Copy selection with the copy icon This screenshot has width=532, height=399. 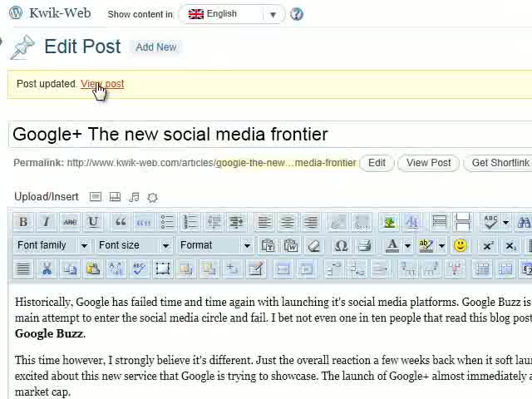(x=70, y=268)
